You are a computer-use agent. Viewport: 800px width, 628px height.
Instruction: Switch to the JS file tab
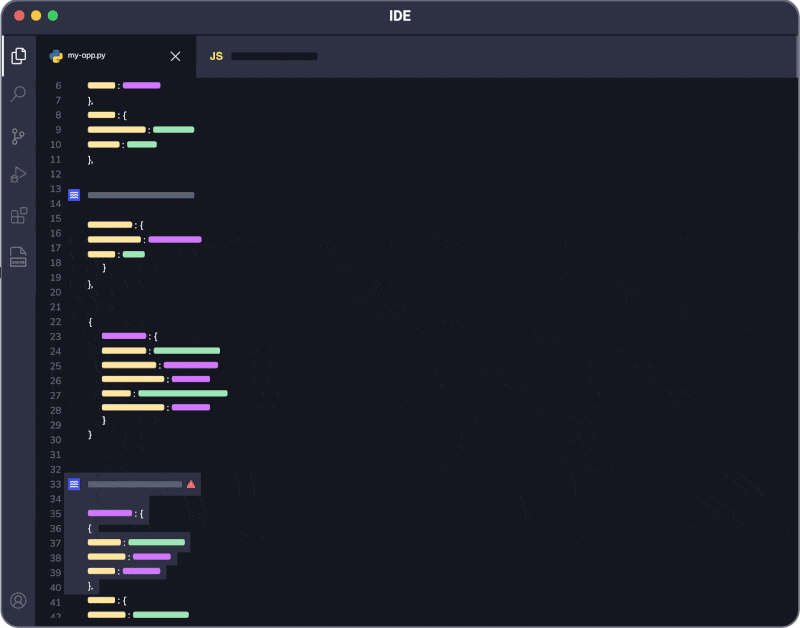(x=263, y=56)
